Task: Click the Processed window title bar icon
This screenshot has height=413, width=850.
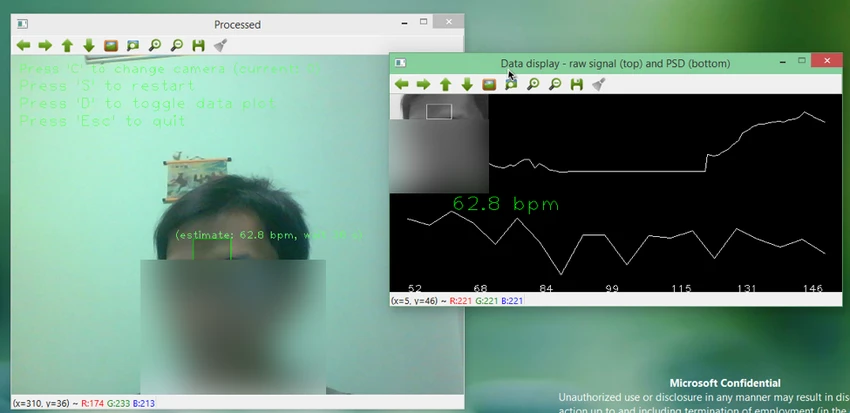Action: (22, 24)
